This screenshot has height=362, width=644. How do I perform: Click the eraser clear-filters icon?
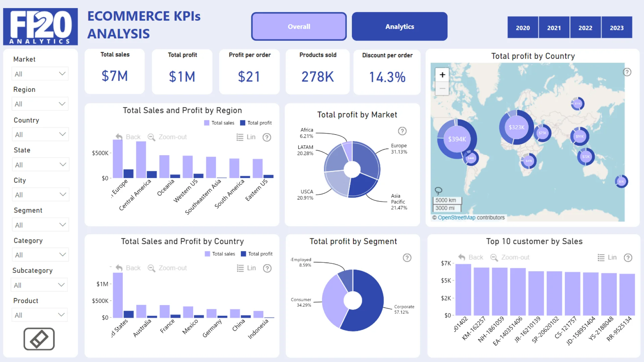[x=39, y=339]
